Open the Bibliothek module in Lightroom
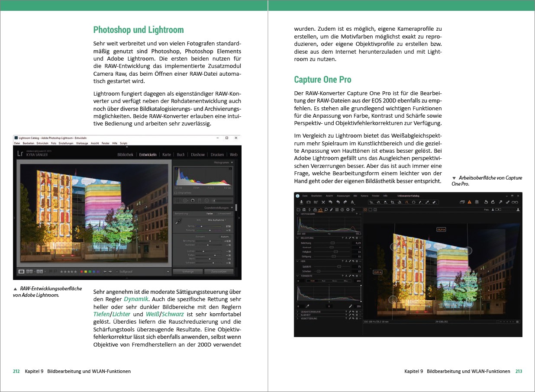The image size is (535, 392). (126, 154)
